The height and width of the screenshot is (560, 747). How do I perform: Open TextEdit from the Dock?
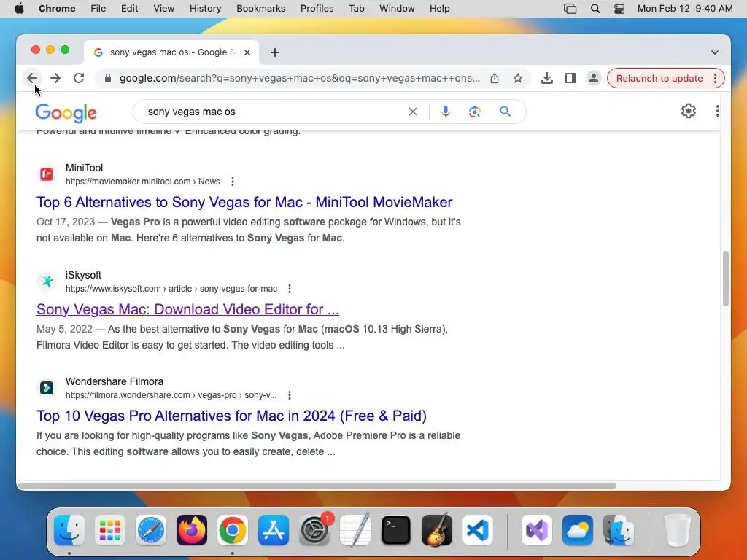(355, 530)
